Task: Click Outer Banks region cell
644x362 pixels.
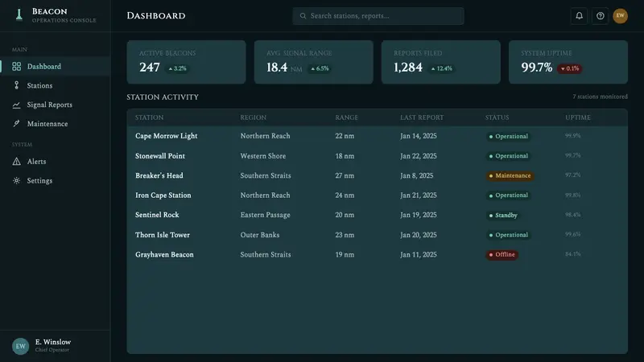Action: coord(260,235)
